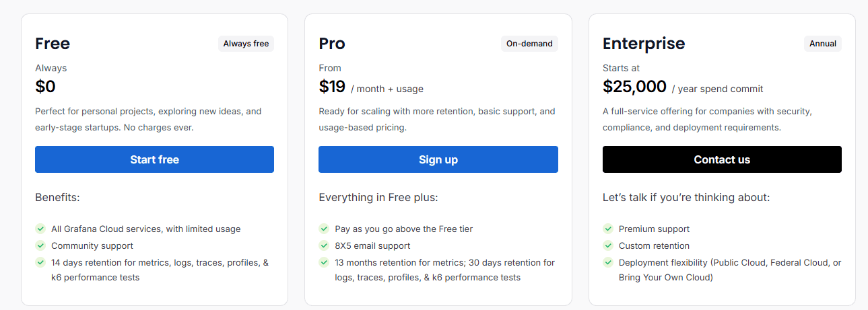Screen dimensions: 868x310
Task: Click the Start free button
Action: coord(154,159)
